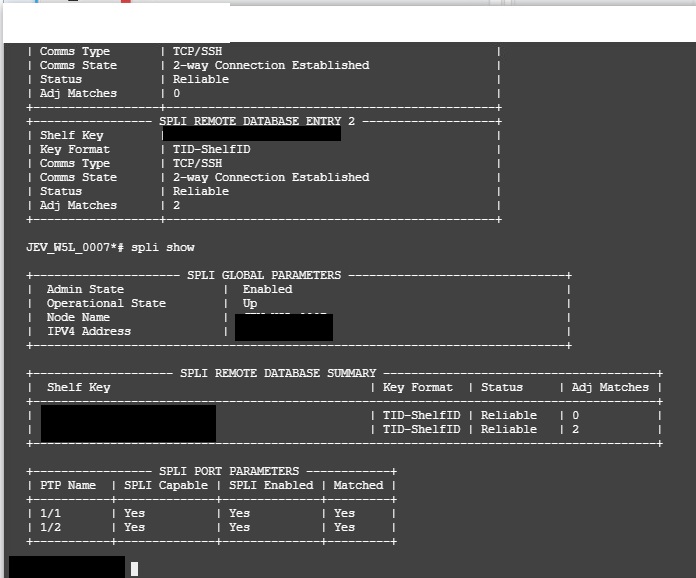The image size is (696, 578).
Task: Select the '1/2' PTP name cell
Action: coord(50,527)
